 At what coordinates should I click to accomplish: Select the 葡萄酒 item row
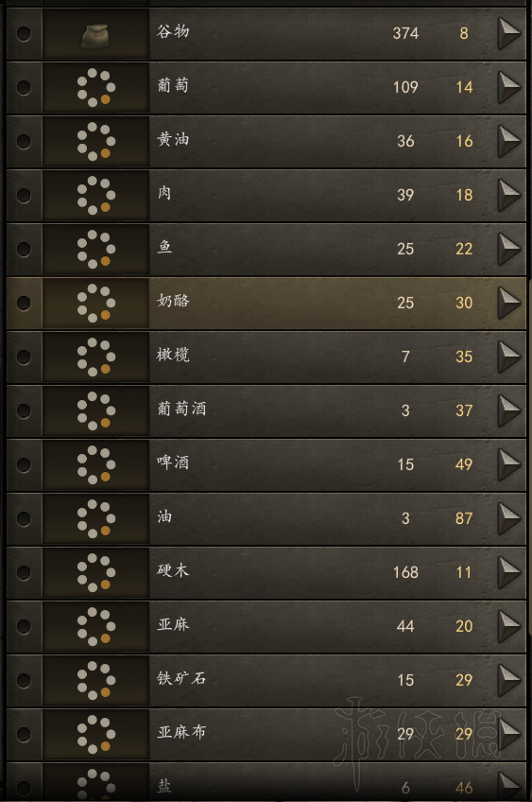[266, 410]
